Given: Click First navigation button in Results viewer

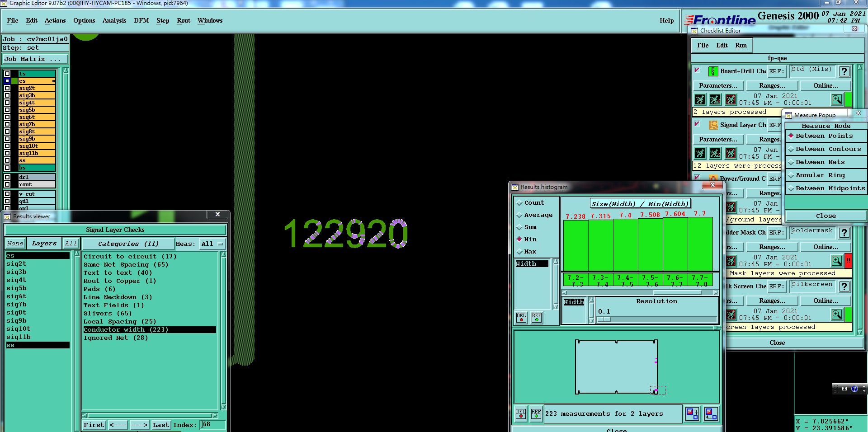Looking at the screenshot, I should click(x=94, y=425).
